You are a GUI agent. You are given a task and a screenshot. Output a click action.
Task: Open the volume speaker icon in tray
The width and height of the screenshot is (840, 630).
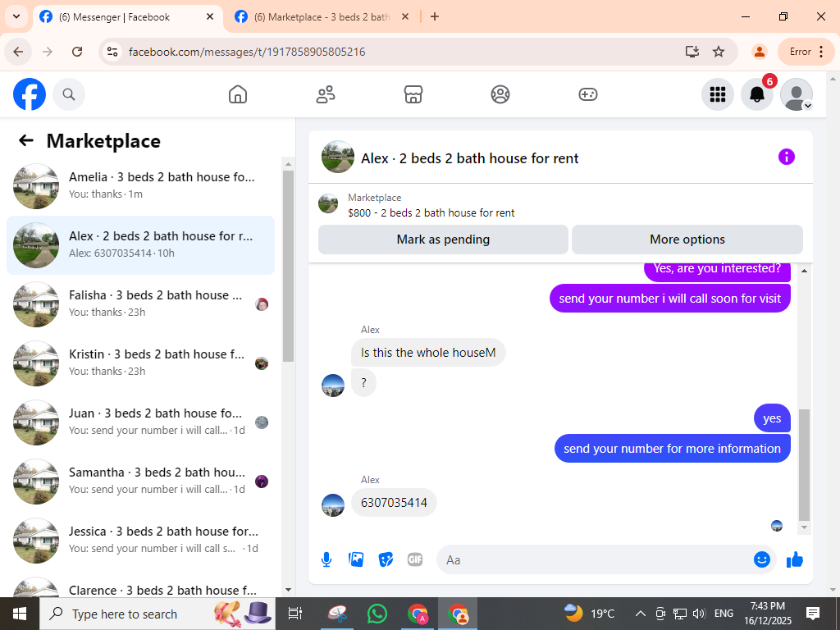[699, 614]
